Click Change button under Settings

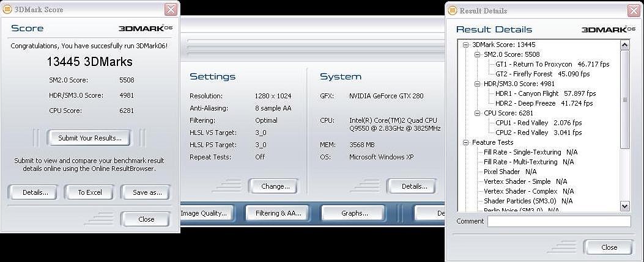pyautogui.click(x=273, y=186)
